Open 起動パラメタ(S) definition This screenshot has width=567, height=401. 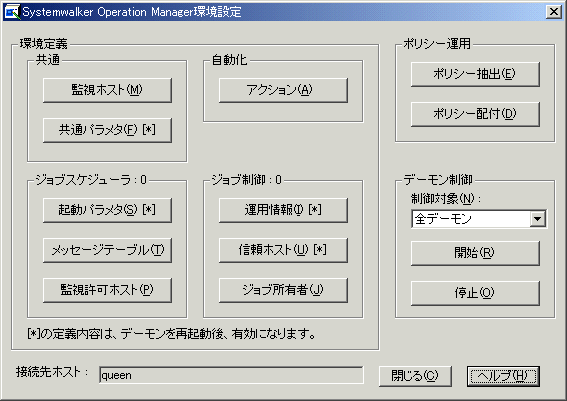[107, 210]
